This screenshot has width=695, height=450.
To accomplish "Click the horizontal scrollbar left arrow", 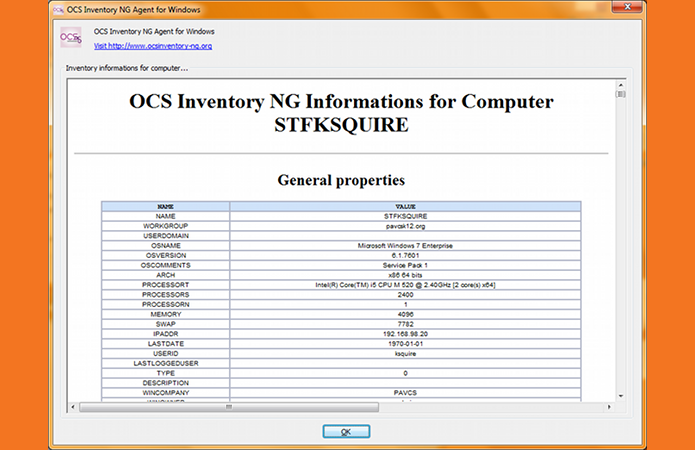I will [x=73, y=407].
